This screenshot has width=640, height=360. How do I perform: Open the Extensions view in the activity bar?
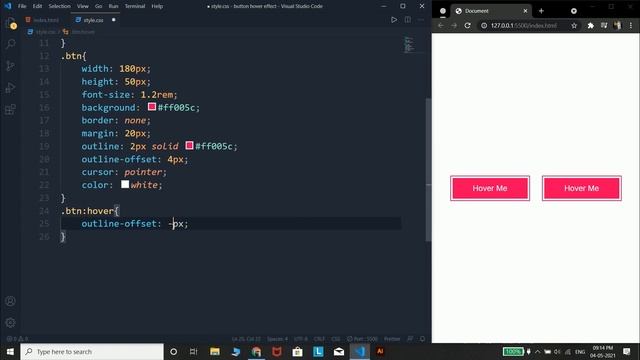11,109
